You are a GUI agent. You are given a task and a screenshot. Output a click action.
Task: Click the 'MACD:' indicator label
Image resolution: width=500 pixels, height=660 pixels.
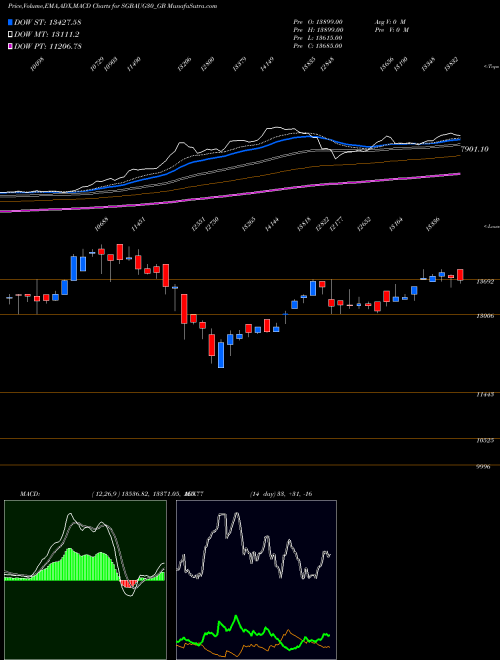[x=30, y=494]
